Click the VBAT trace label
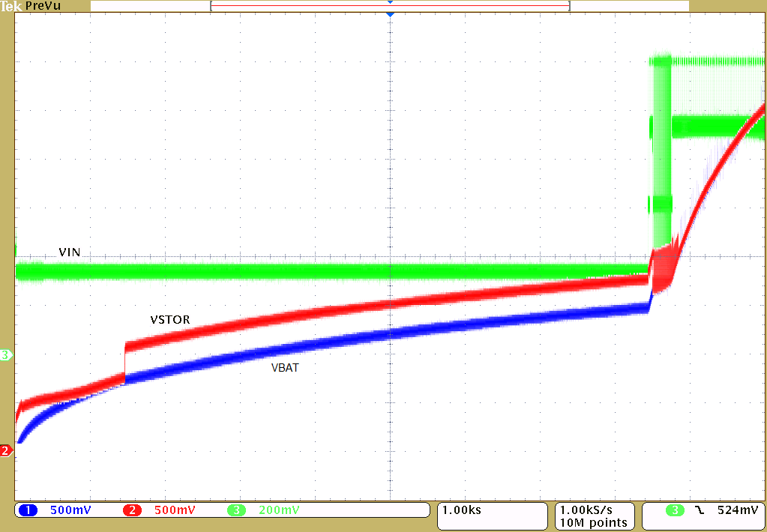767x532 pixels. point(284,368)
